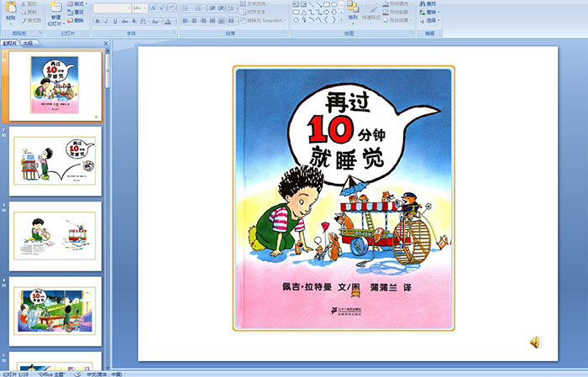Open the Change Case (Aa) dropdown

tap(155, 21)
